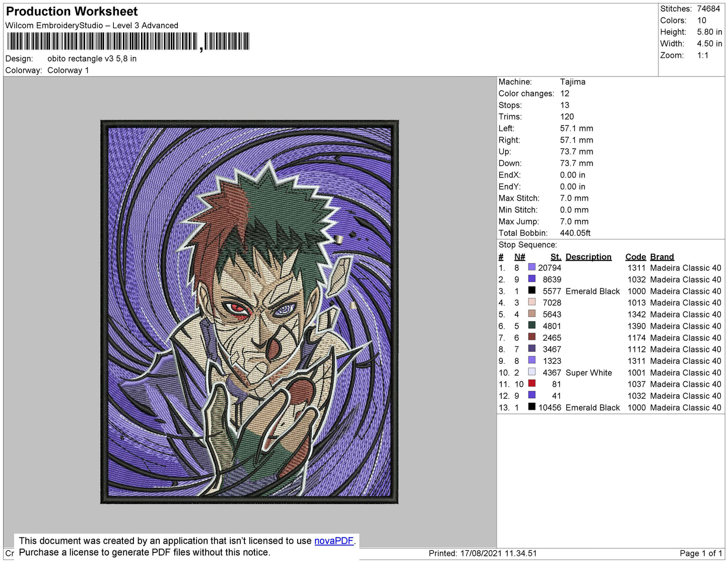Click the 'Description' column header
This screenshot has height=563, width=728.
pos(588,257)
